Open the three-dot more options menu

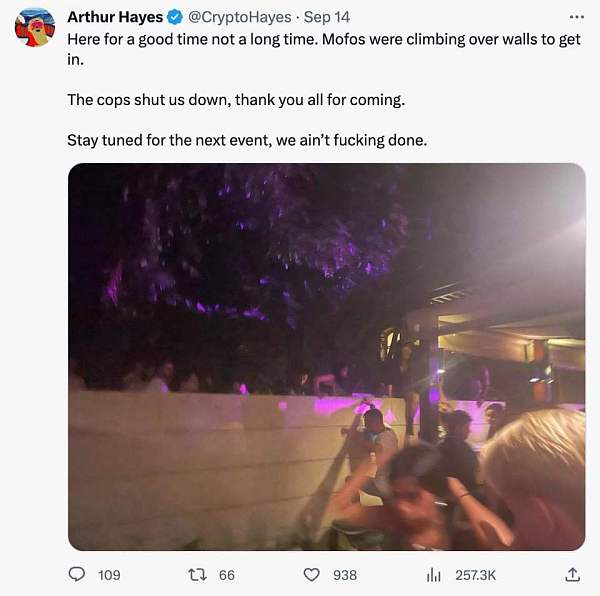[x=576, y=17]
